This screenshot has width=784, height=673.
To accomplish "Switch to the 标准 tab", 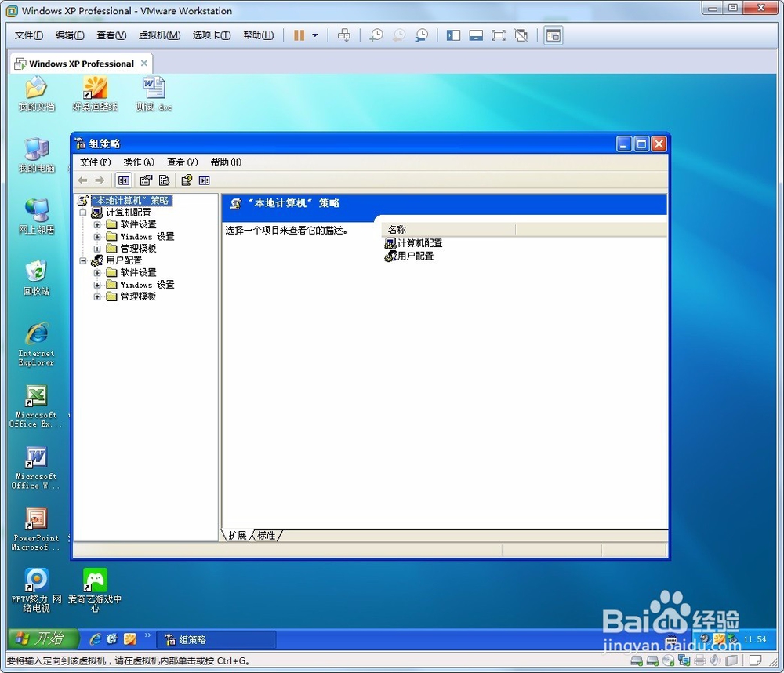I will [267, 536].
